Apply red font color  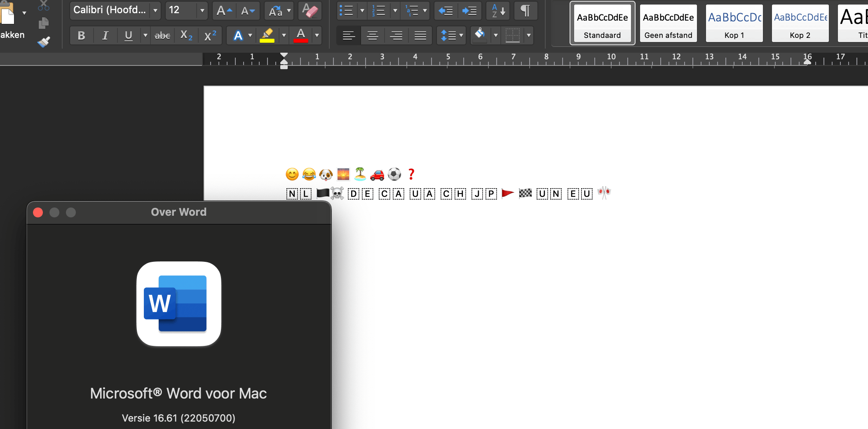[x=301, y=35]
